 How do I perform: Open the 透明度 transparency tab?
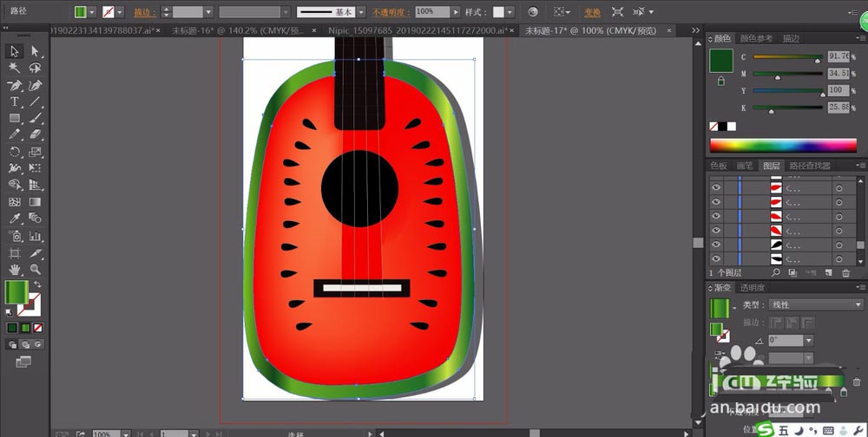point(753,288)
